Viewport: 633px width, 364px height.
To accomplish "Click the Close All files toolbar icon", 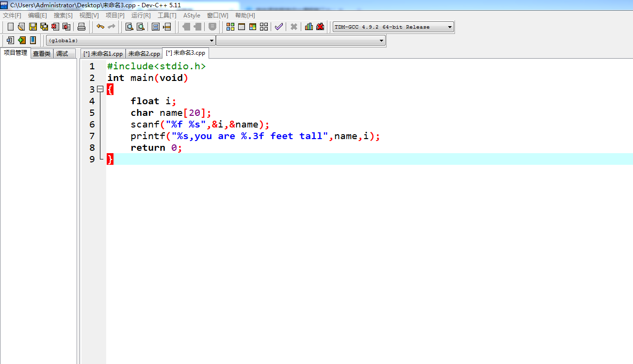I will coord(66,27).
